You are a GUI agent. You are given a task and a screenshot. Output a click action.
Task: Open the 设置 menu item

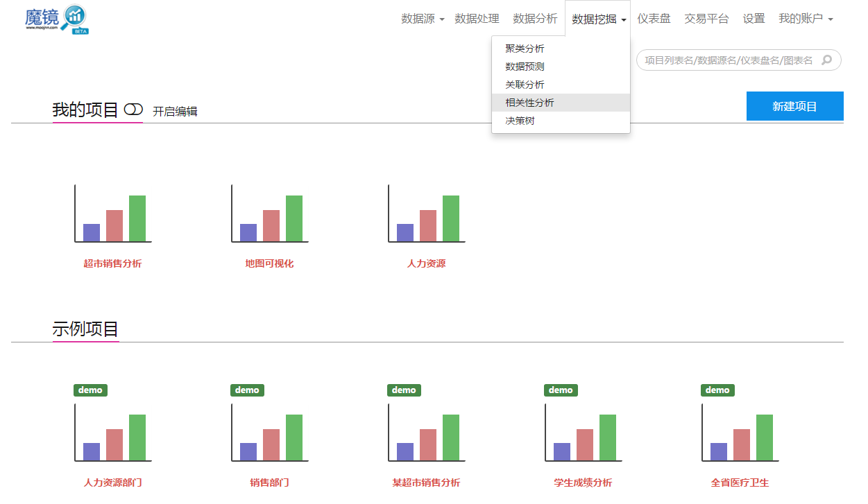point(754,19)
